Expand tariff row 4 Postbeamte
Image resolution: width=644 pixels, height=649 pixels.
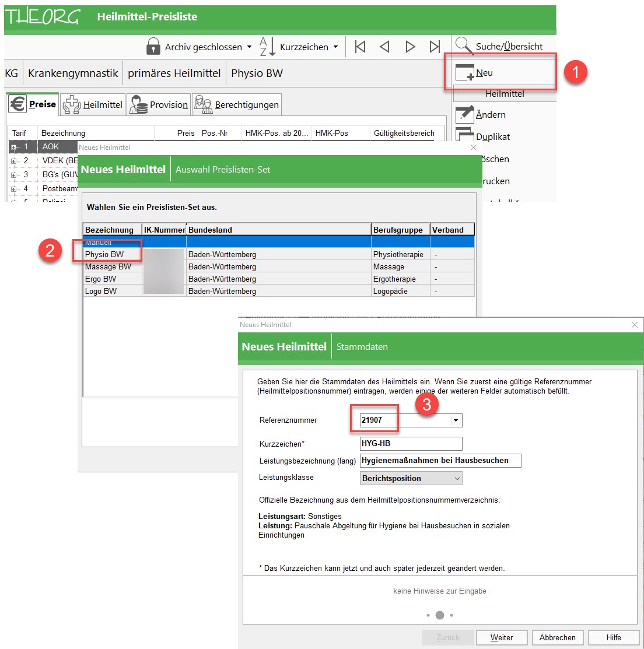(13, 189)
